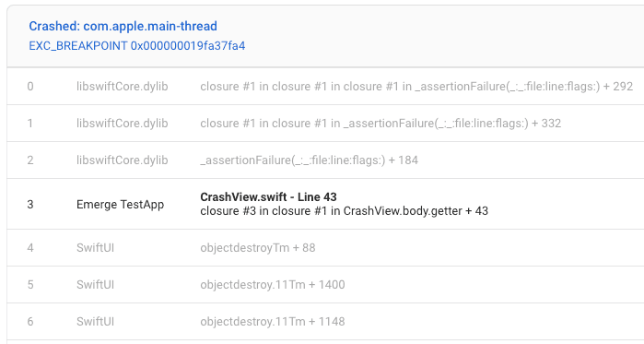This screenshot has height=344, width=644.
Task: Click frame 0 libswiftCore.dylib library name
Action: 122,87
